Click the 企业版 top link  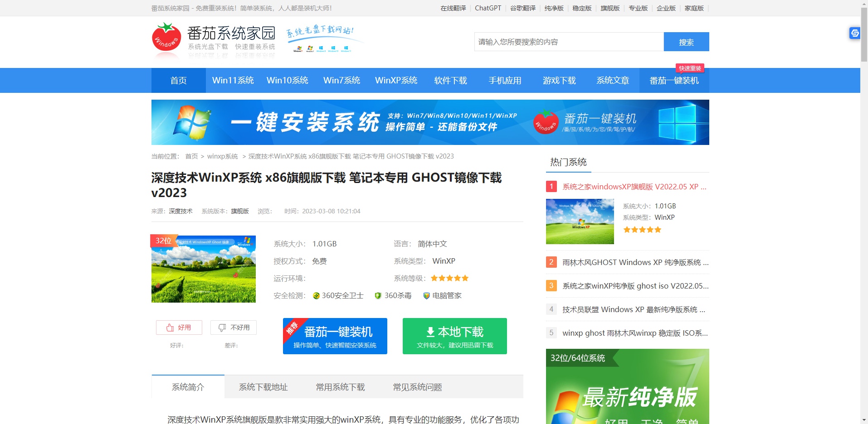pos(666,8)
